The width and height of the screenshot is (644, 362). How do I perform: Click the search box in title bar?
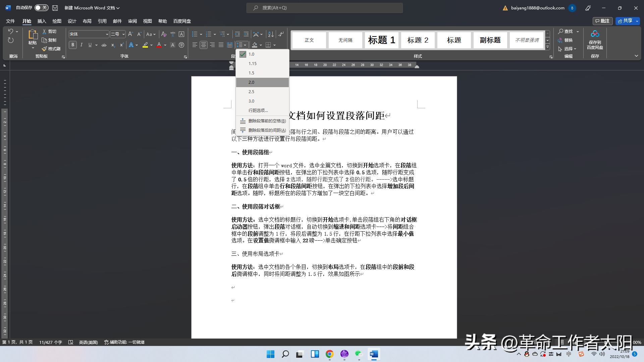[x=324, y=8]
